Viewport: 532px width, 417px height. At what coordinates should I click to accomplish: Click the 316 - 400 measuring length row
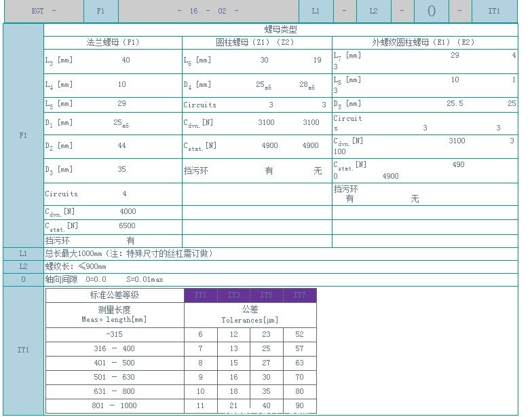(115, 348)
